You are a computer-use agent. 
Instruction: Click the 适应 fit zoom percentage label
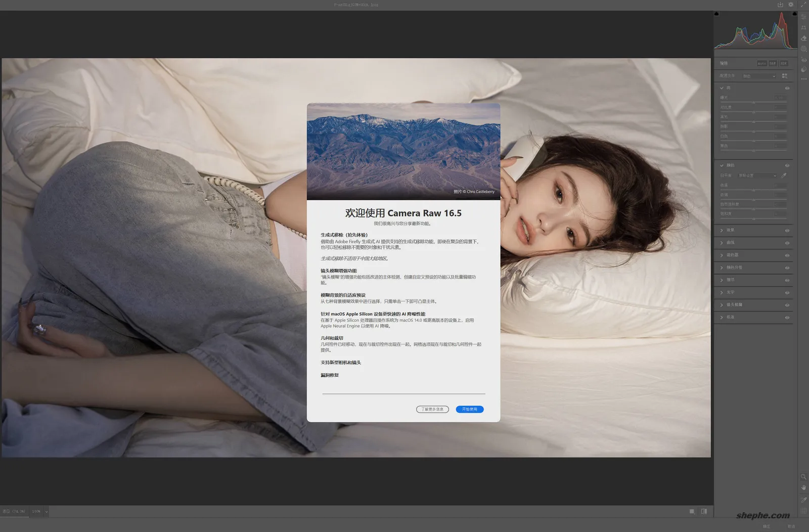pyautogui.click(x=14, y=511)
